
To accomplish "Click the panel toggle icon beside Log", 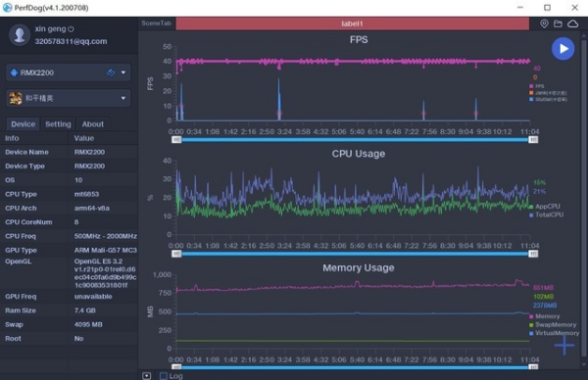I will point(147,375).
